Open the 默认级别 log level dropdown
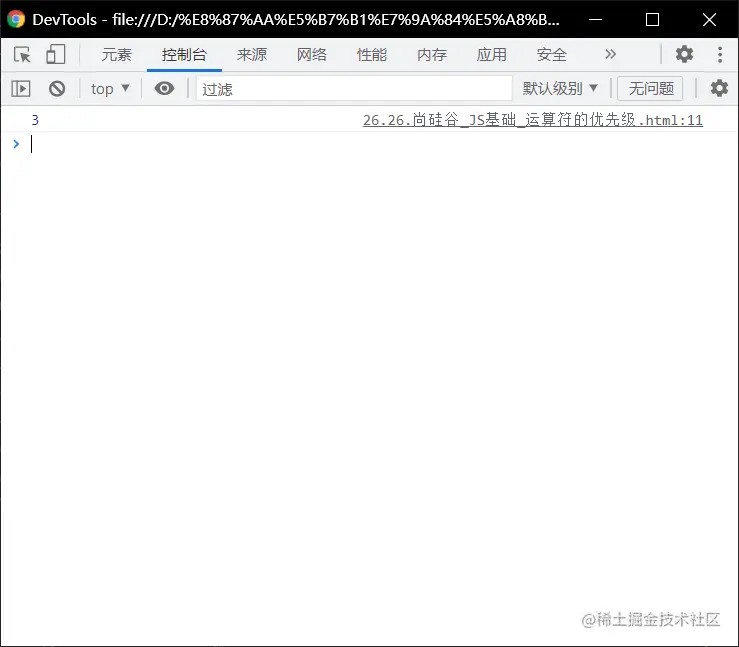The height and width of the screenshot is (647, 739). coord(560,88)
